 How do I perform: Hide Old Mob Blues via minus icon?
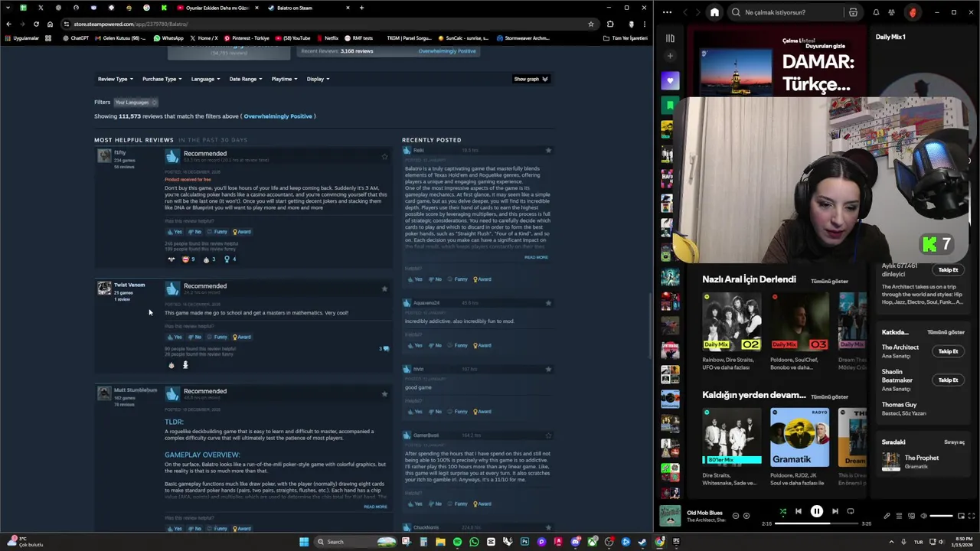pos(736,516)
